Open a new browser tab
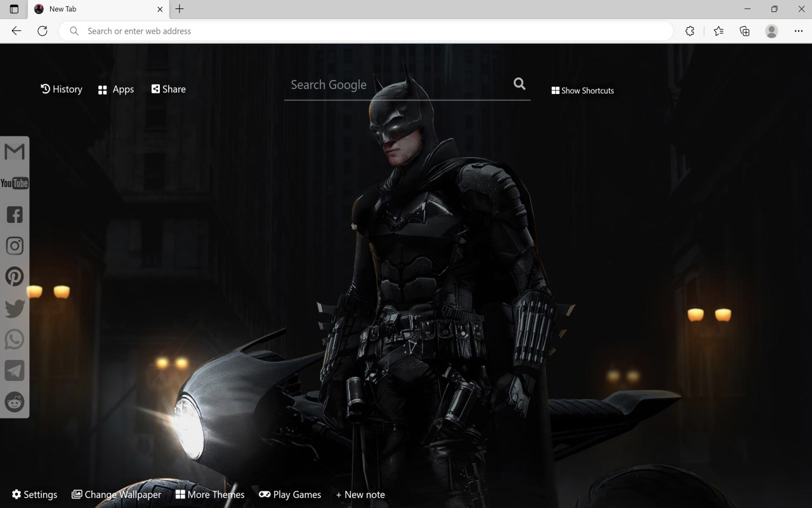This screenshot has height=508, width=812. (x=180, y=9)
